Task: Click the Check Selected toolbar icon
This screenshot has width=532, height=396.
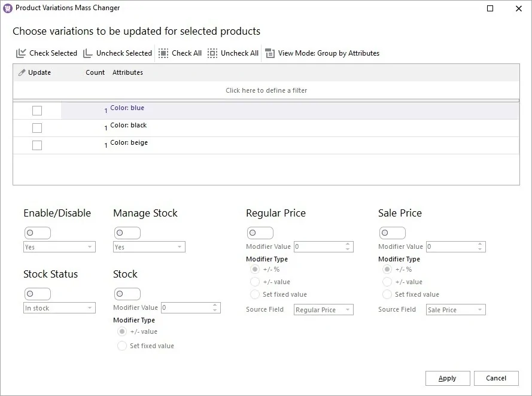Action: (x=20, y=53)
